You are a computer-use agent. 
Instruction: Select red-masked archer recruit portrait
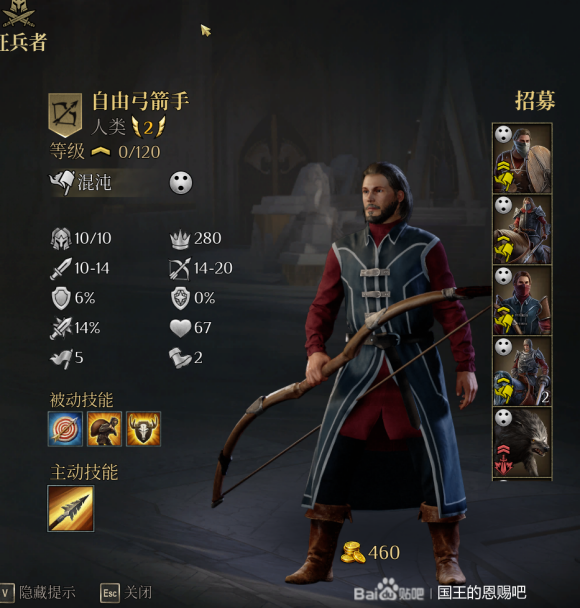click(522, 301)
